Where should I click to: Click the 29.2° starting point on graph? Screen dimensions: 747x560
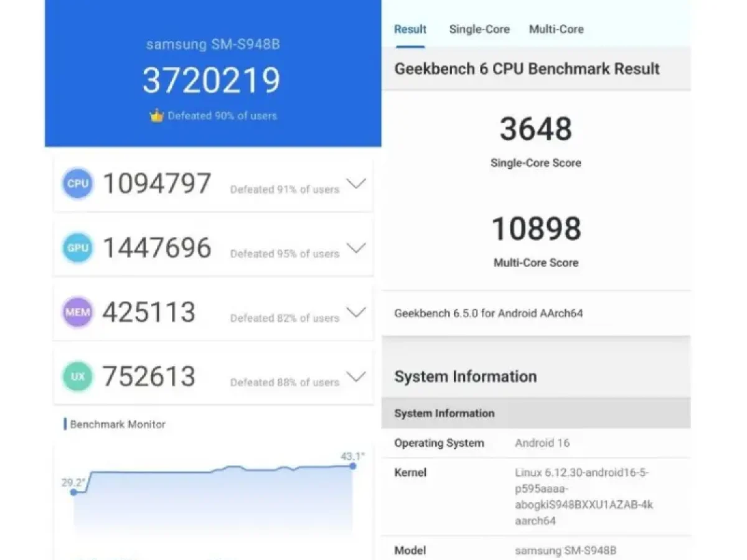(x=74, y=492)
